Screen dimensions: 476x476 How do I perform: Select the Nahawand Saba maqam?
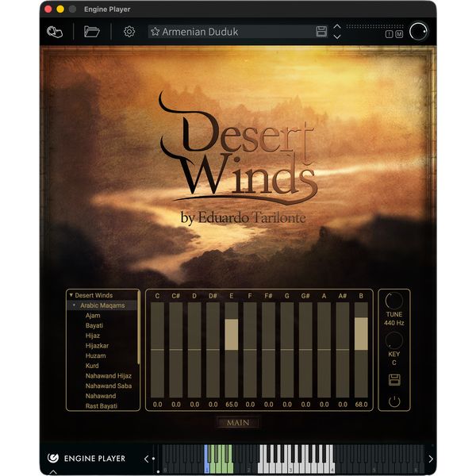(x=109, y=386)
